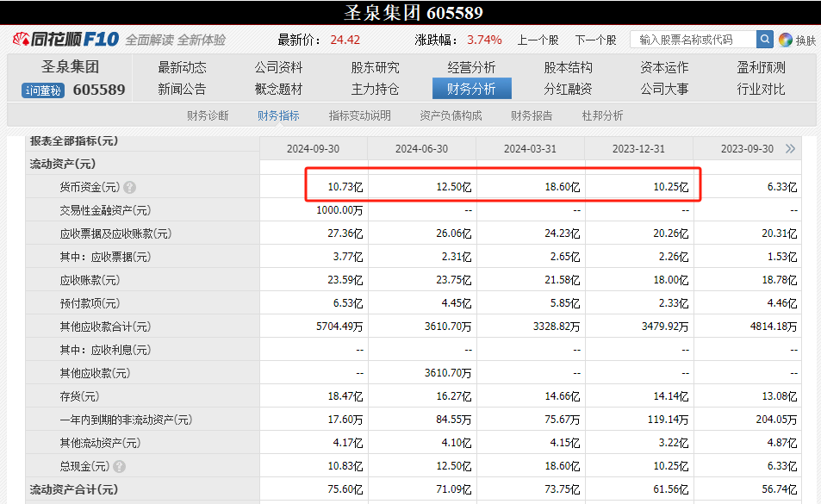Click the search magnifier button

tap(764, 40)
